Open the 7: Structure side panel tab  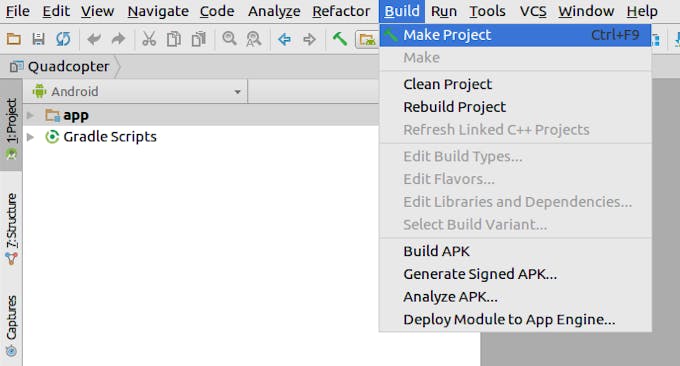point(11,229)
